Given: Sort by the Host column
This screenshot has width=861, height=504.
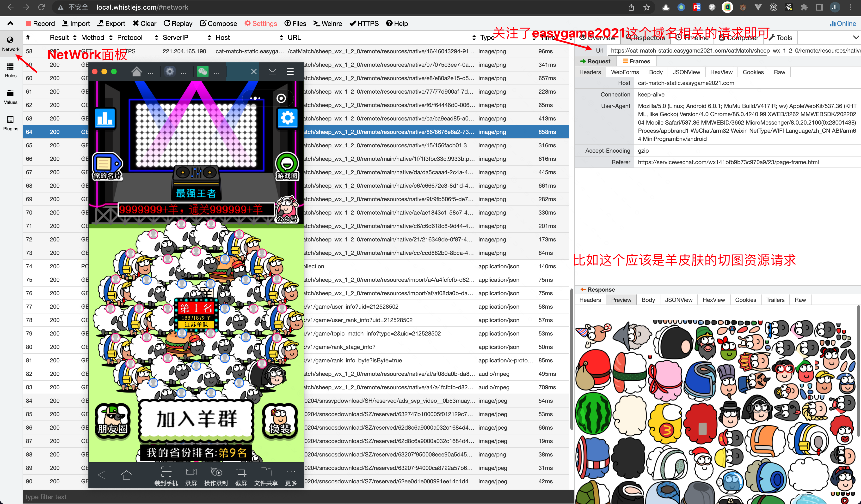Looking at the screenshot, I should 249,37.
